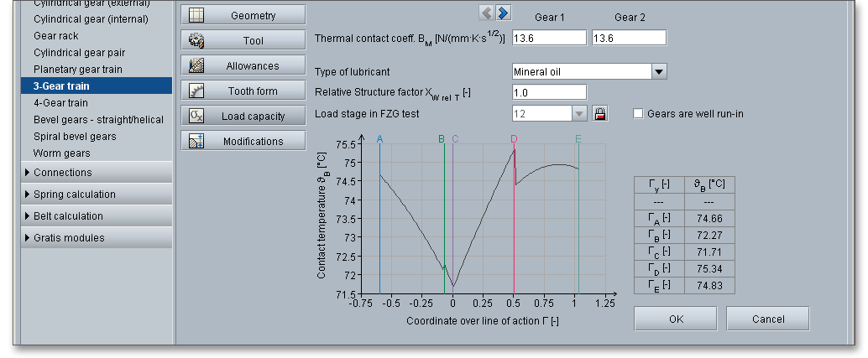Click the red lock icon beside load stage
Image resolution: width=868 pixels, height=358 pixels.
599,114
